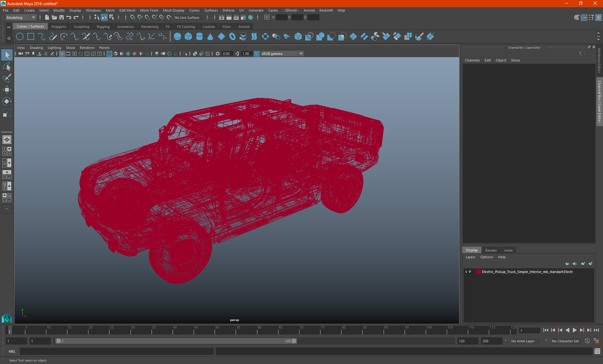Click the red layer color swatch
Screen dimensions: 603x364
click(478, 272)
